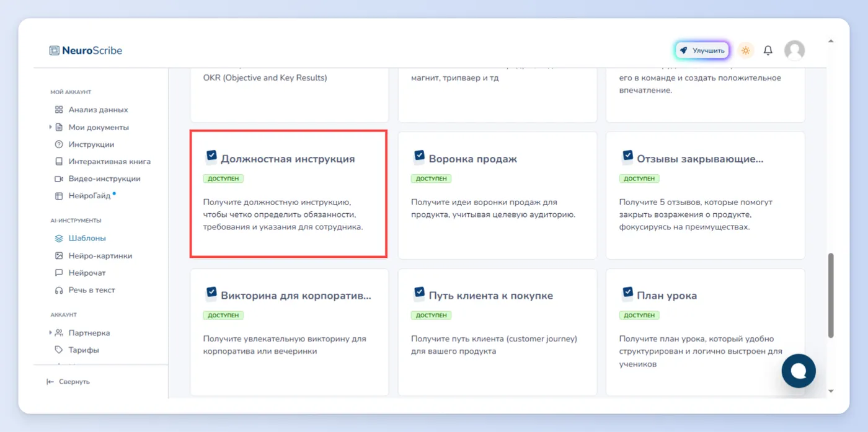Click the магнит, трипваер и тд text
The image size is (868, 432).
[x=454, y=78]
